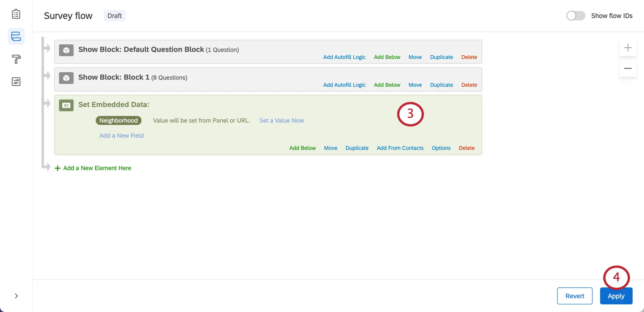Select the Neighborhood embedded data field
Image resolution: width=644 pixels, height=312 pixels.
(x=119, y=120)
